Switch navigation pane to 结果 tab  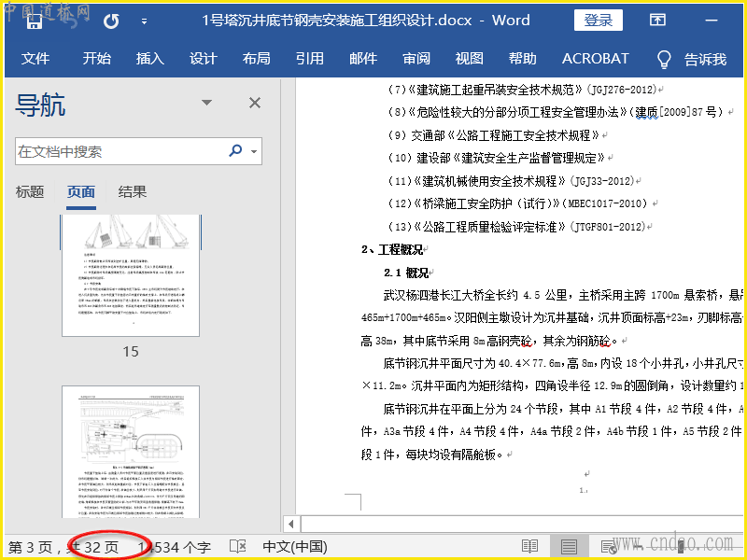tap(132, 192)
